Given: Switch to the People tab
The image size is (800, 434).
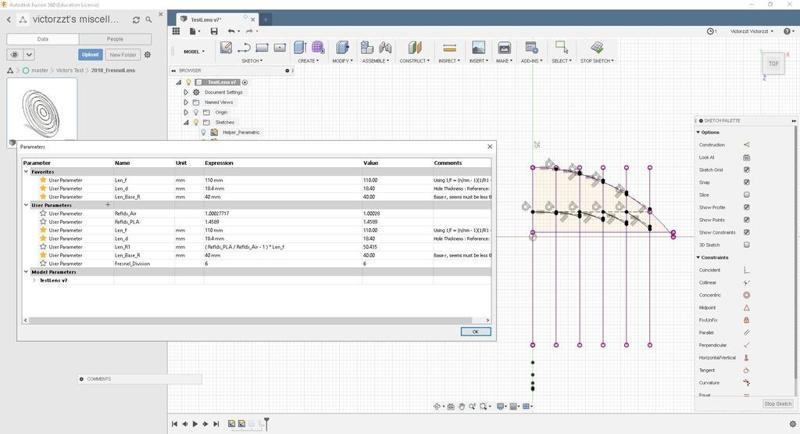Looking at the screenshot, I should [x=115, y=39].
